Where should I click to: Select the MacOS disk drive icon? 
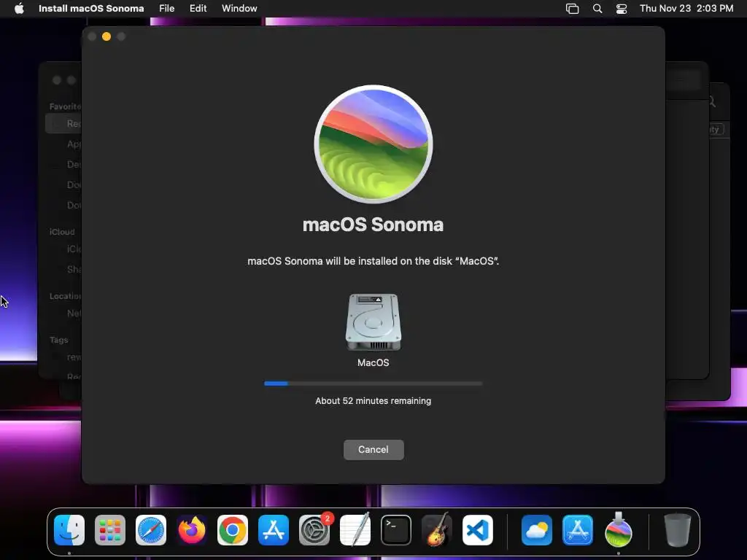click(x=373, y=322)
